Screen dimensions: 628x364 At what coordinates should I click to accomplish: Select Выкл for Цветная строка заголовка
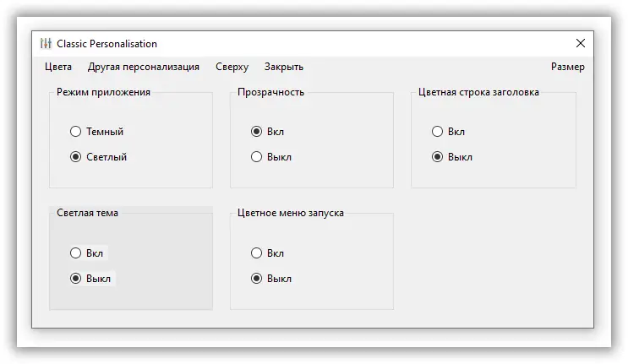437,157
